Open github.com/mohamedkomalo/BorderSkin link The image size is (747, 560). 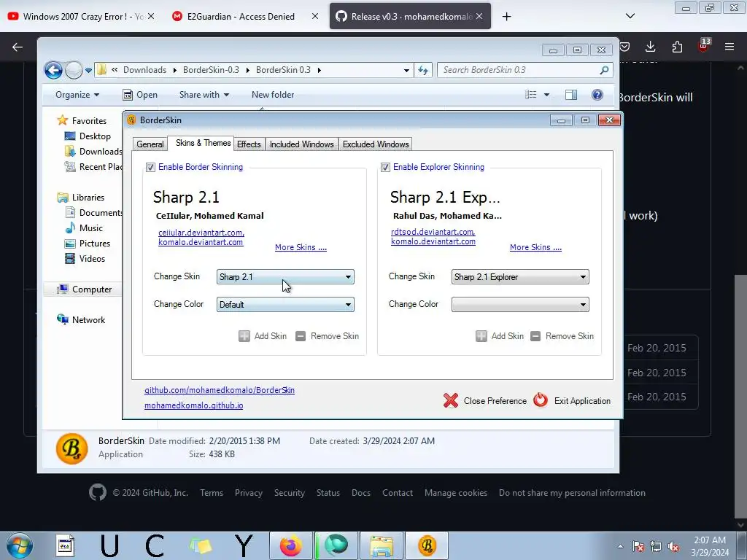point(220,390)
